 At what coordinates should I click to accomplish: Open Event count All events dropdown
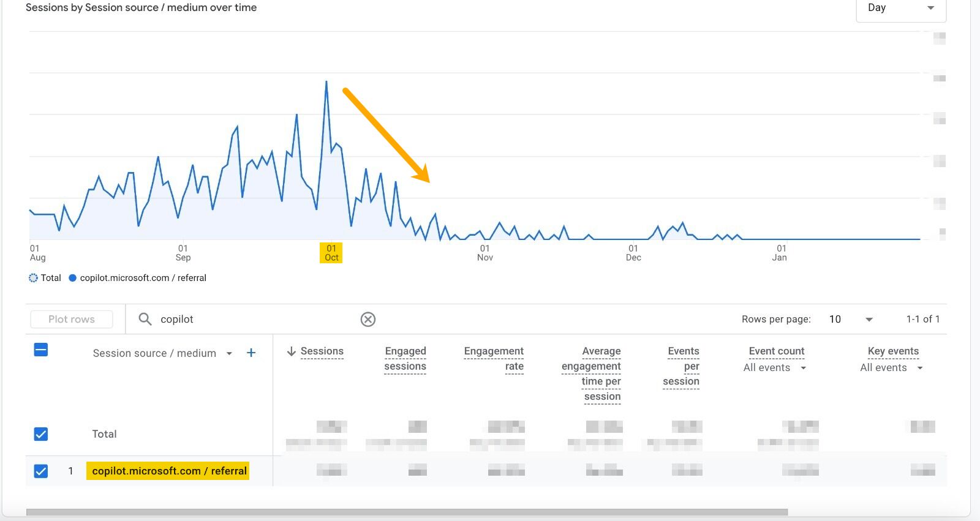click(x=803, y=368)
